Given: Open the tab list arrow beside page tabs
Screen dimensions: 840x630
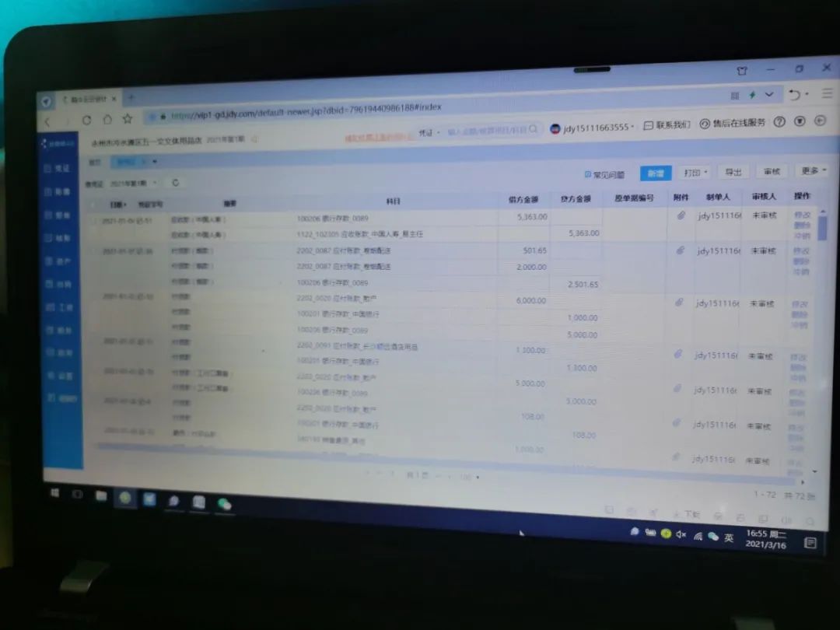Looking at the screenshot, I should click(x=155, y=161).
